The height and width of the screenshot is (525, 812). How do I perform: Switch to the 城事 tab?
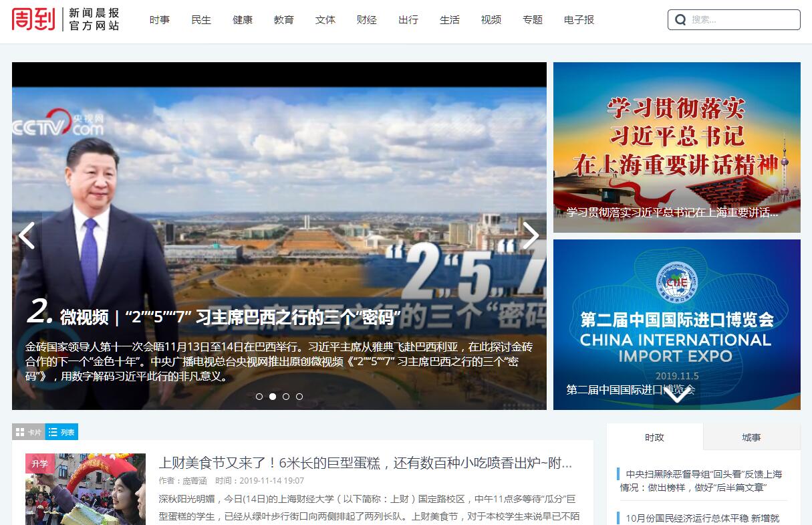pyautogui.click(x=751, y=437)
